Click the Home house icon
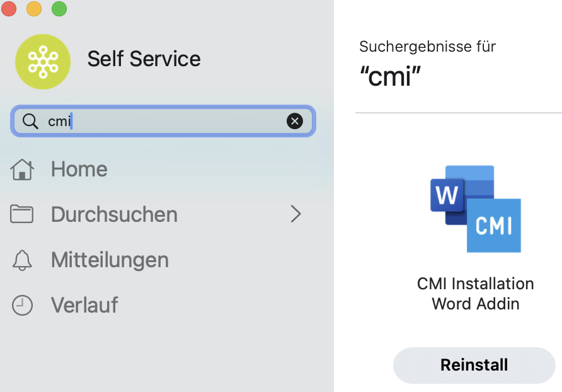This screenshot has height=392, width=562. 22,170
